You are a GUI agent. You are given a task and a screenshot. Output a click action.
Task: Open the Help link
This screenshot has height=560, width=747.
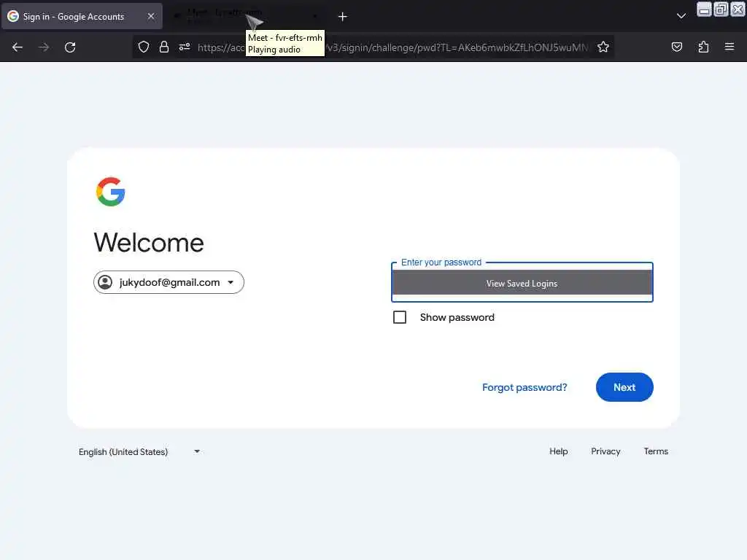(x=558, y=451)
